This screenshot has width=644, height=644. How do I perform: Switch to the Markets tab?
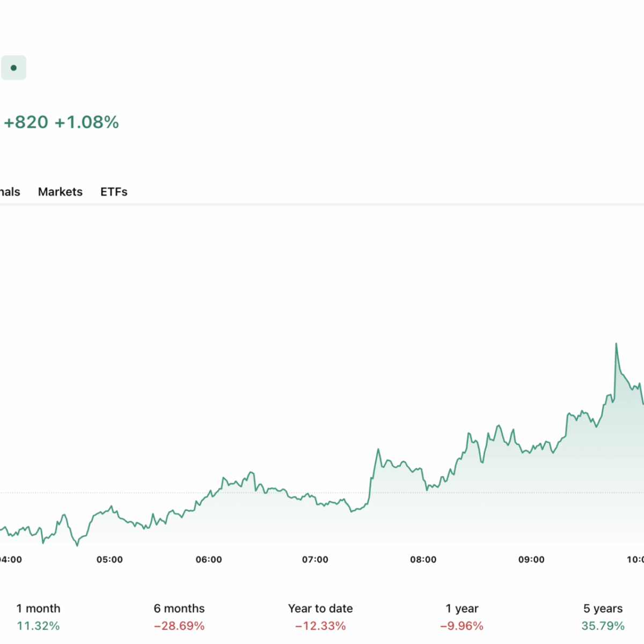click(60, 192)
